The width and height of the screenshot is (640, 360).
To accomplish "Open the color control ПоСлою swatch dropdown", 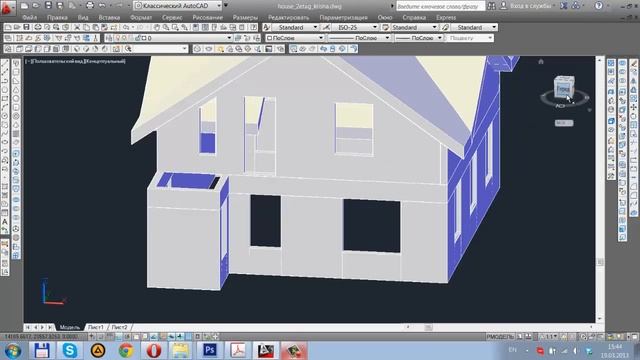I will (295, 38).
